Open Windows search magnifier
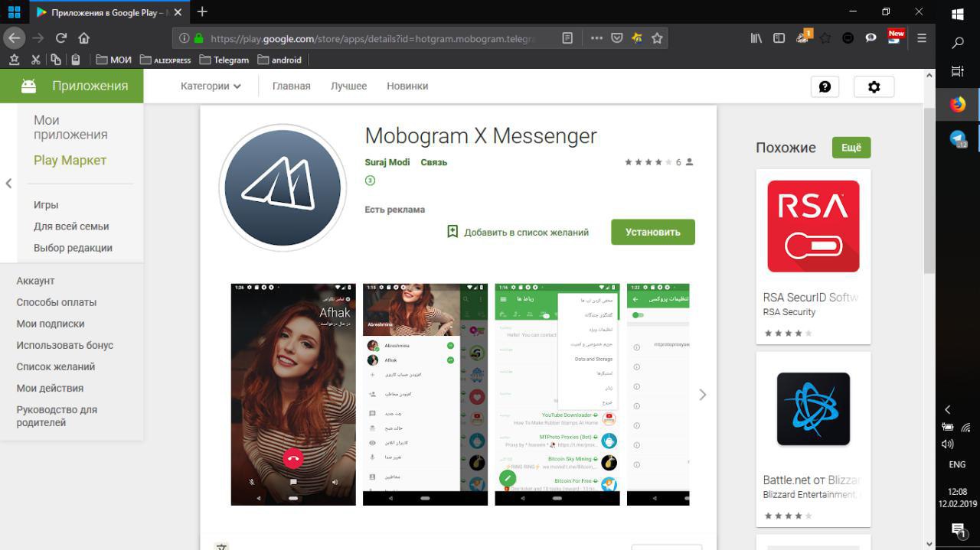 [957, 43]
